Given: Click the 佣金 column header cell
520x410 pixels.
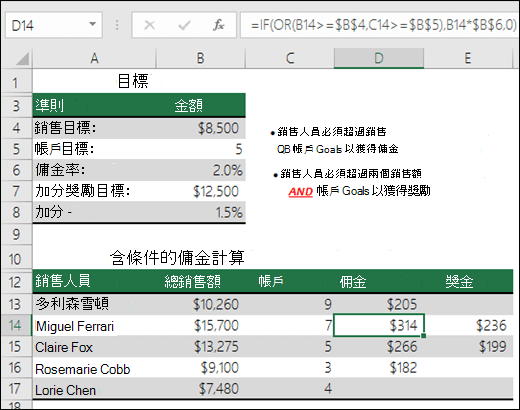Looking at the screenshot, I should point(379,281).
